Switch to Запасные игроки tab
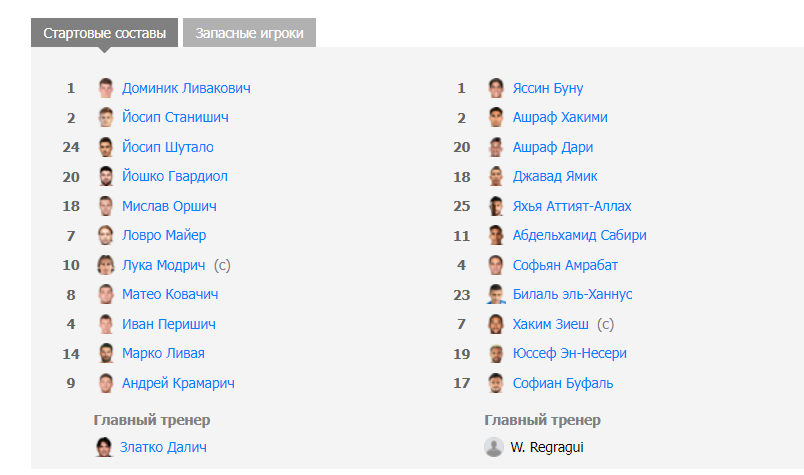Screen dimensions: 804x475 tap(249, 33)
